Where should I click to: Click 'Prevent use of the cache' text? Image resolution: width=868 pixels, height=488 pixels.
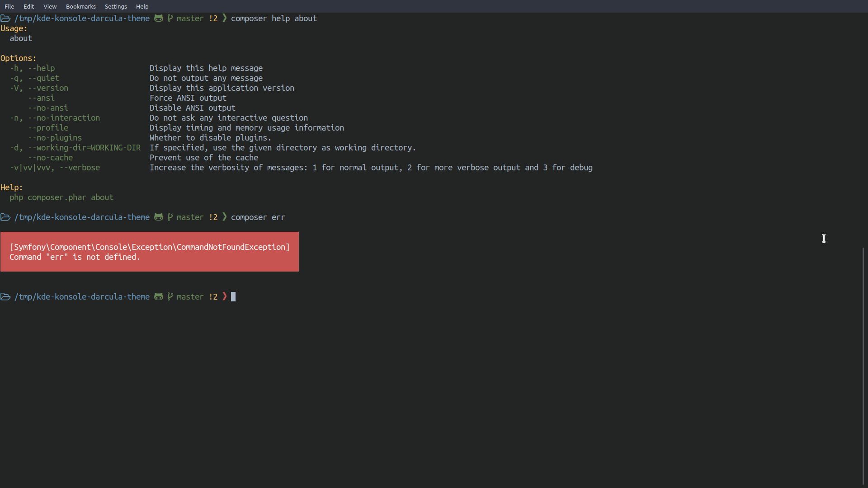204,158
